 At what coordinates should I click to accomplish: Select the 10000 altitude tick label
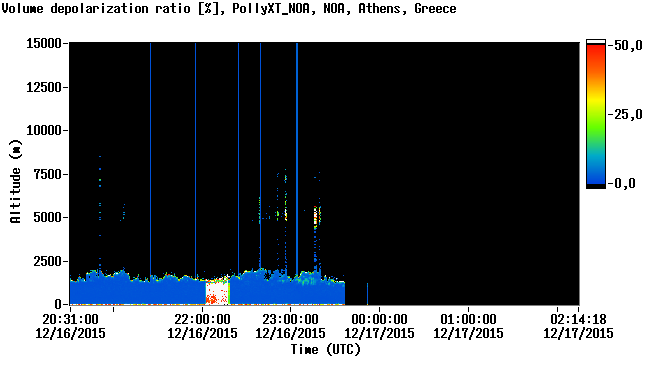pos(44,131)
